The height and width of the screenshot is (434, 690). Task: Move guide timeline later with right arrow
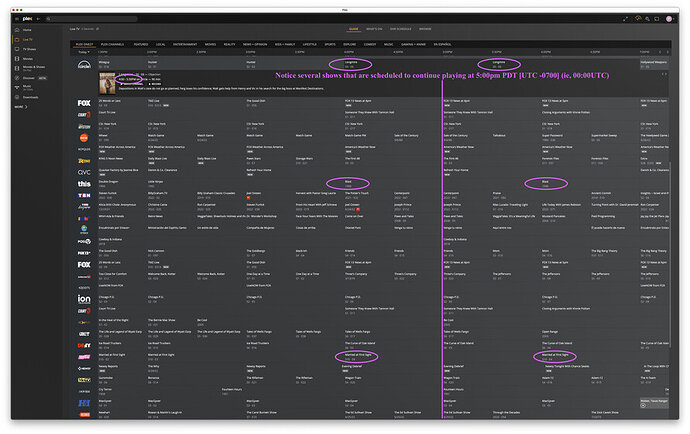(x=667, y=52)
